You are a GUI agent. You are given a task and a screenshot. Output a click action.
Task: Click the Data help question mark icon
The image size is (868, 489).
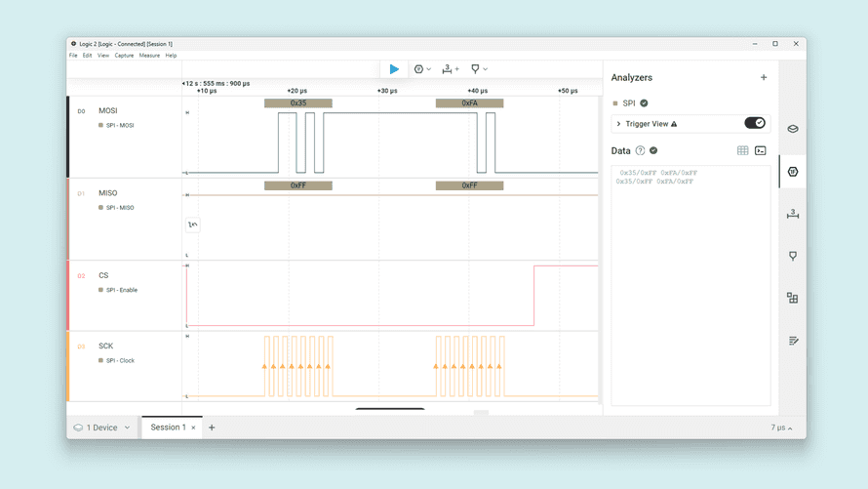click(641, 151)
